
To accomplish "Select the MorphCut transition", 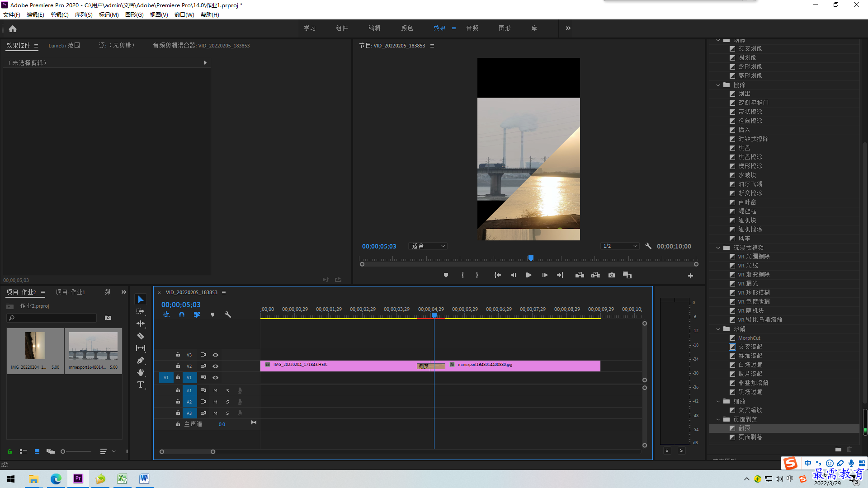I will pos(749,338).
